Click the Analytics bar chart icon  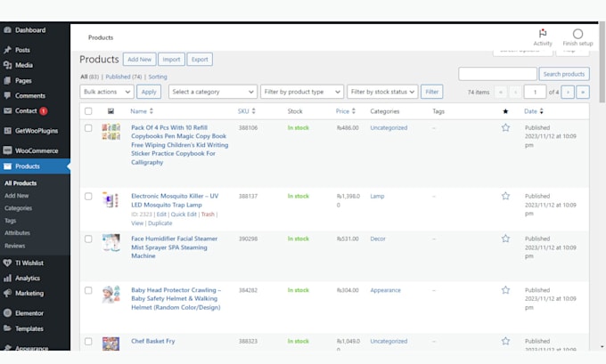(7, 278)
